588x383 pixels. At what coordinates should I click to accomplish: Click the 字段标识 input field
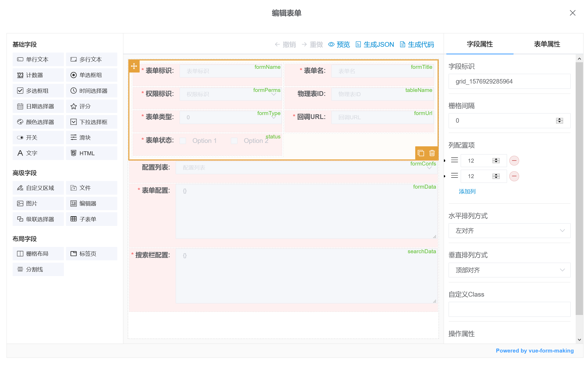(x=509, y=81)
